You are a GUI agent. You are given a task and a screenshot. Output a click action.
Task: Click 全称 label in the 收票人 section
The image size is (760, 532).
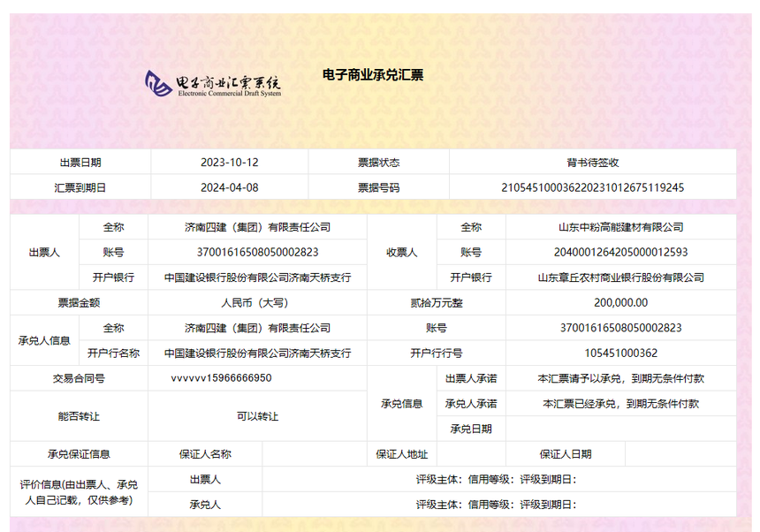pos(471,227)
